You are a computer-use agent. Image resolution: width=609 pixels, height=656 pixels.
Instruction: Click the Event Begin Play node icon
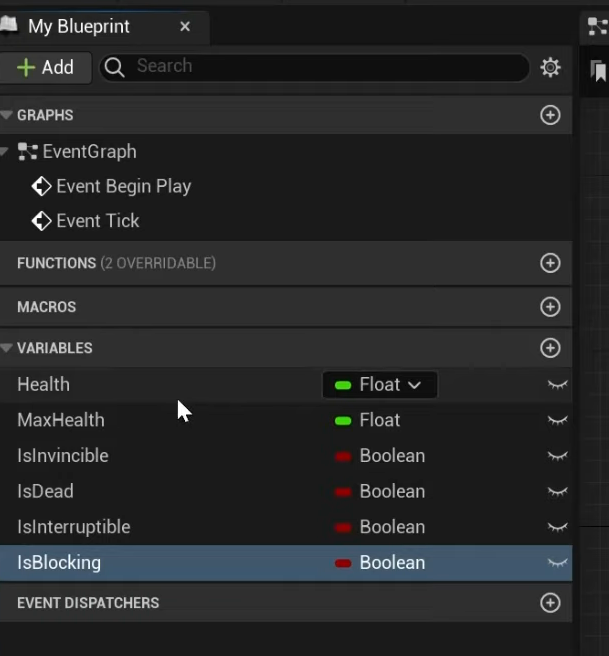[41, 187]
